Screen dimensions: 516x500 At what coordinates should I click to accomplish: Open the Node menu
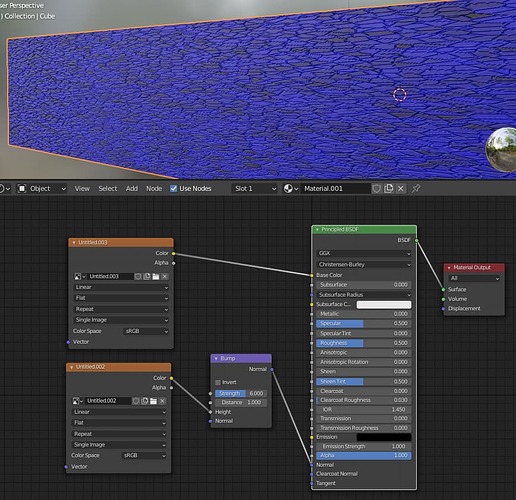pos(154,189)
